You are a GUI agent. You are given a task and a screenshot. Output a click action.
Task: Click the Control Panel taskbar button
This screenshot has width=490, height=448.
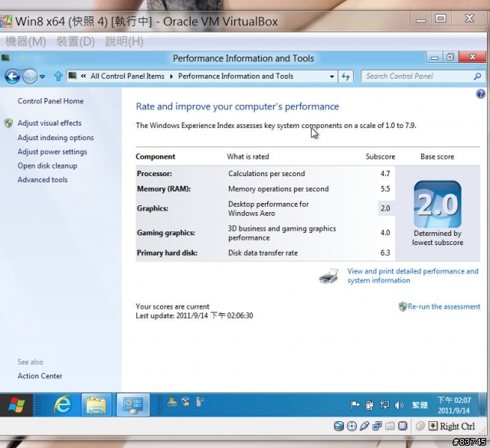click(x=133, y=405)
